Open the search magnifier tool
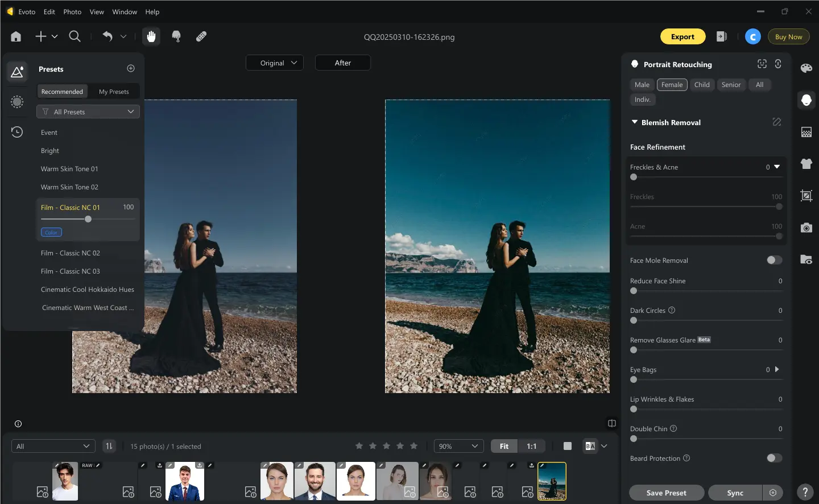 [75, 36]
